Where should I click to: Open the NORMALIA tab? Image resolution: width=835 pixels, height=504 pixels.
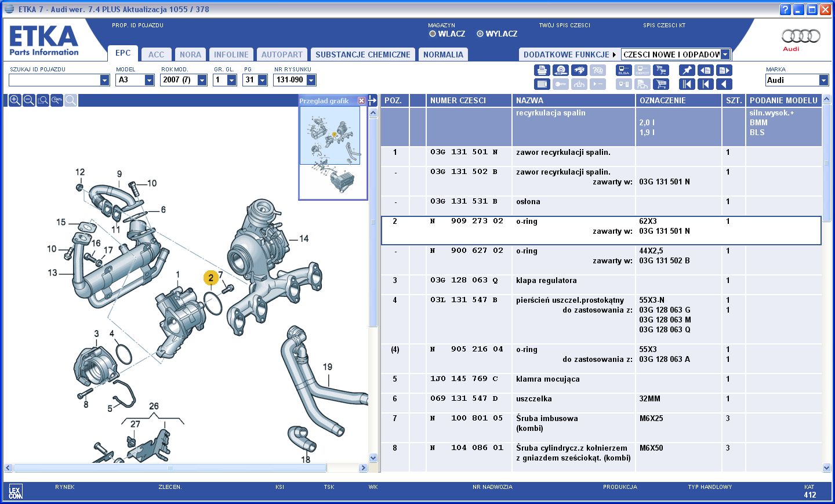[x=443, y=55]
